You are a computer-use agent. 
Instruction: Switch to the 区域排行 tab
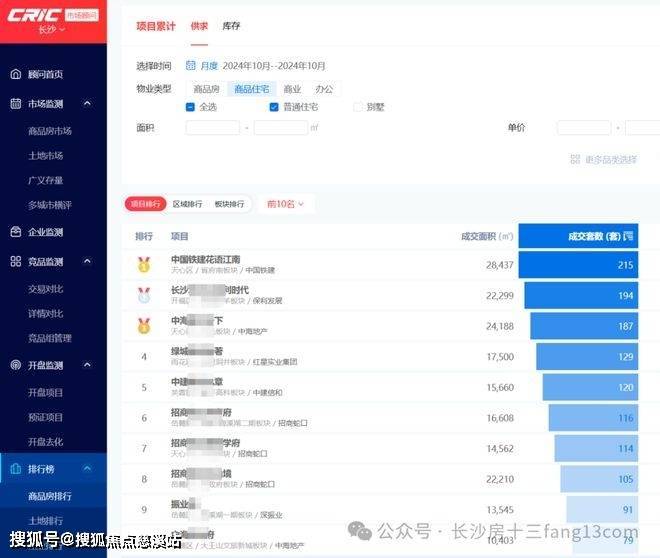[187, 203]
